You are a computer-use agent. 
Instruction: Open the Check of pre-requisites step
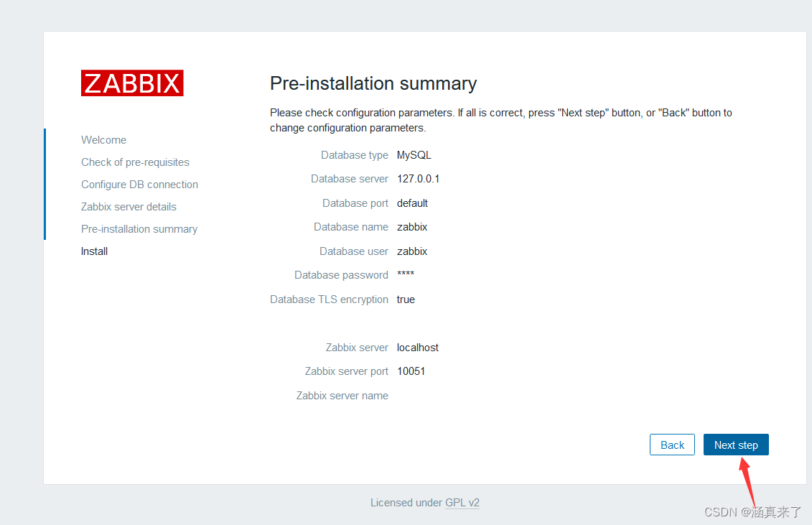(x=135, y=162)
